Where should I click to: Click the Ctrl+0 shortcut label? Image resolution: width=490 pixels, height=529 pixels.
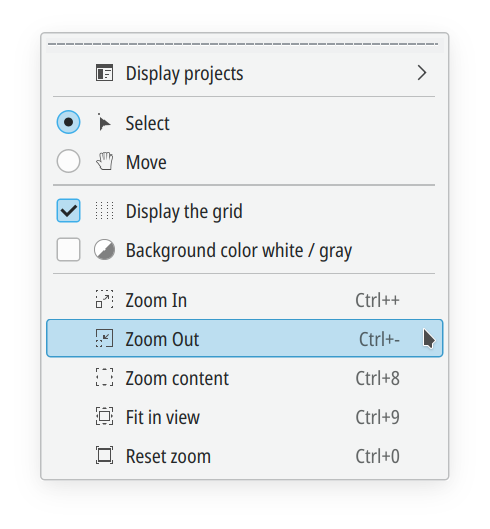click(378, 456)
